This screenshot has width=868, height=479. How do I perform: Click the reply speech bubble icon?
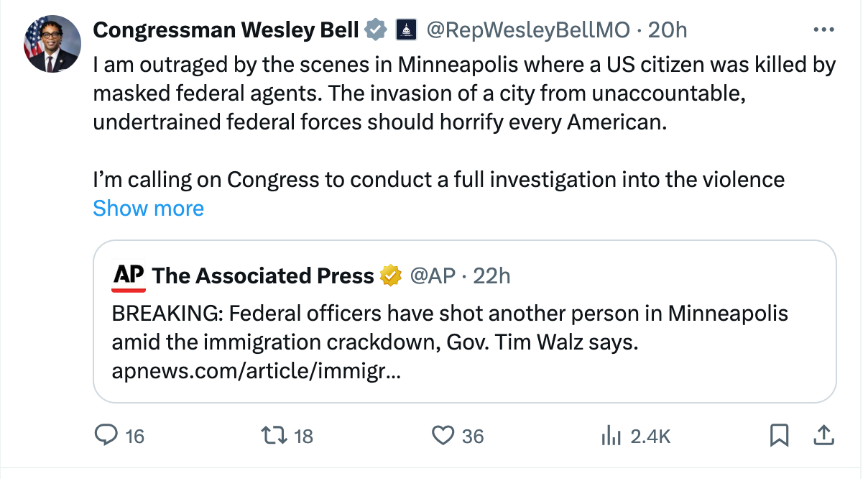106,435
